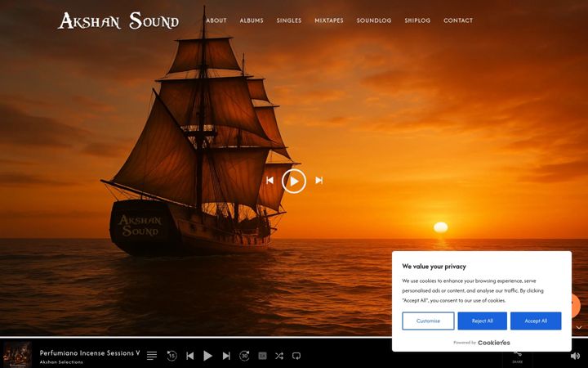Click the hero next track icon
The width and height of the screenshot is (588, 368).
[x=319, y=181]
